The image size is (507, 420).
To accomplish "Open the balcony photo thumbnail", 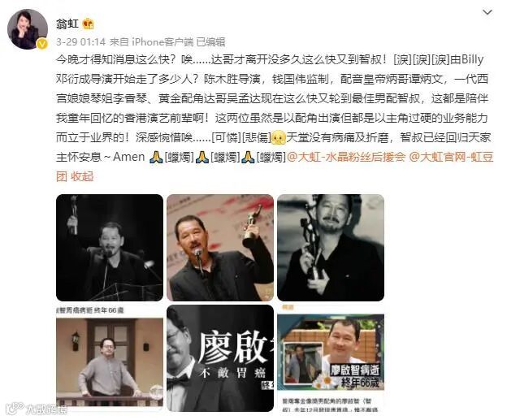I will click(110, 358).
